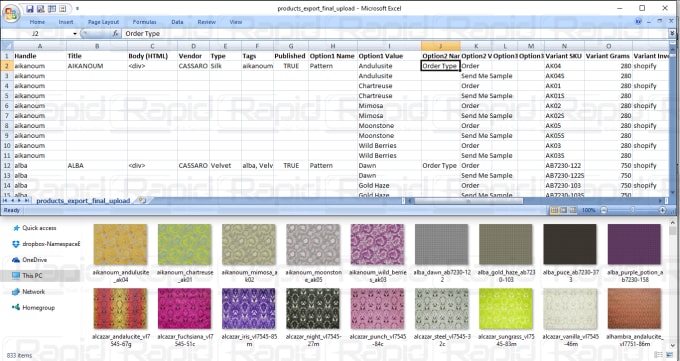
Task: Select the products_export_final_upload sheet tab
Action: [x=83, y=201]
